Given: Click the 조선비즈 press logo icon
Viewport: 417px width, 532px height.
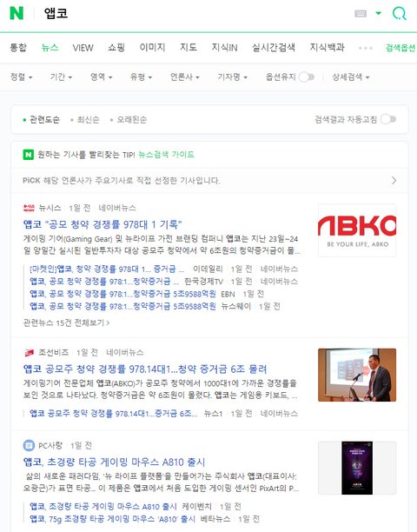Looking at the screenshot, I should point(29,353).
